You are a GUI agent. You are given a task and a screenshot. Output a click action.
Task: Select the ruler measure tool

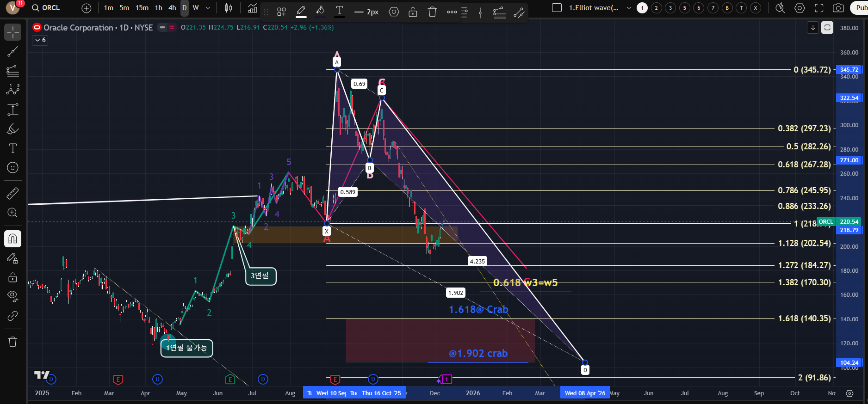(x=12, y=193)
